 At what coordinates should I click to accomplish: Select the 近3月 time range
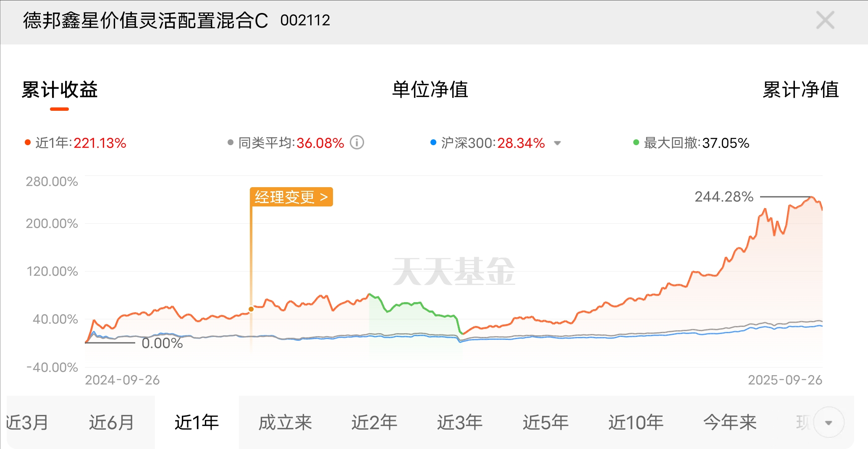28,422
